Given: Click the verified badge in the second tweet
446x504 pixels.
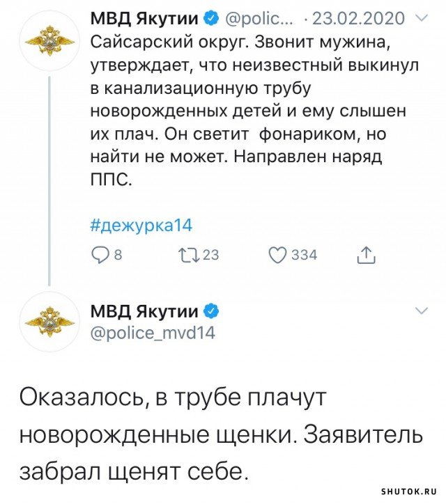Looking at the screenshot, I should (212, 311).
